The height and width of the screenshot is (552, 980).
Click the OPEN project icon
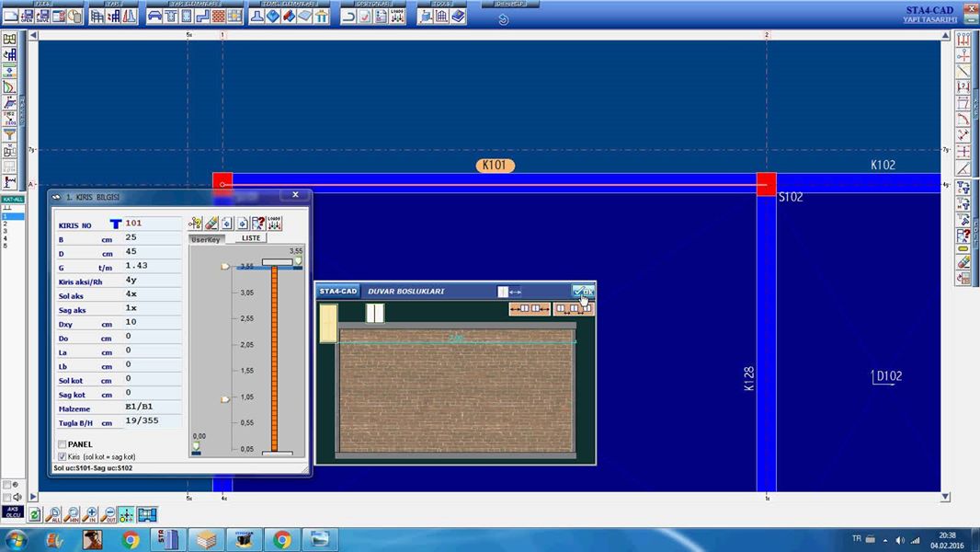coord(27,17)
